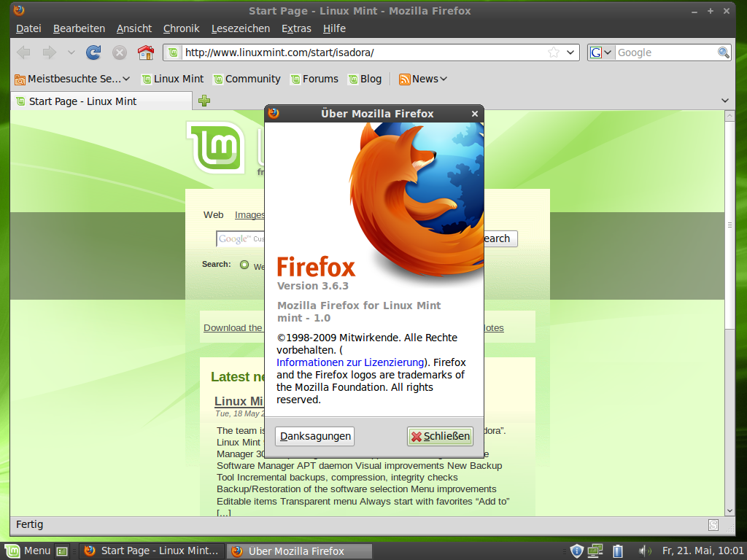Open the Home page via home icon
This screenshot has width=747, height=560.
point(145,52)
